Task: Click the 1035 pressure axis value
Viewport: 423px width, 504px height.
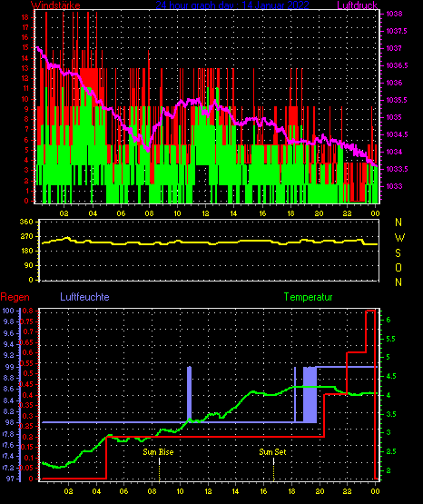Action: [x=394, y=117]
